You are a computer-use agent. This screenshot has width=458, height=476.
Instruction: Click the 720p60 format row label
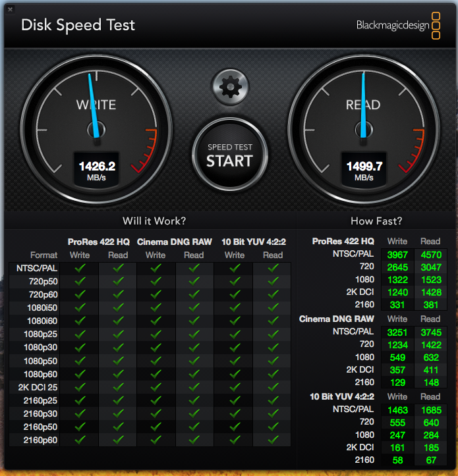tap(43, 294)
